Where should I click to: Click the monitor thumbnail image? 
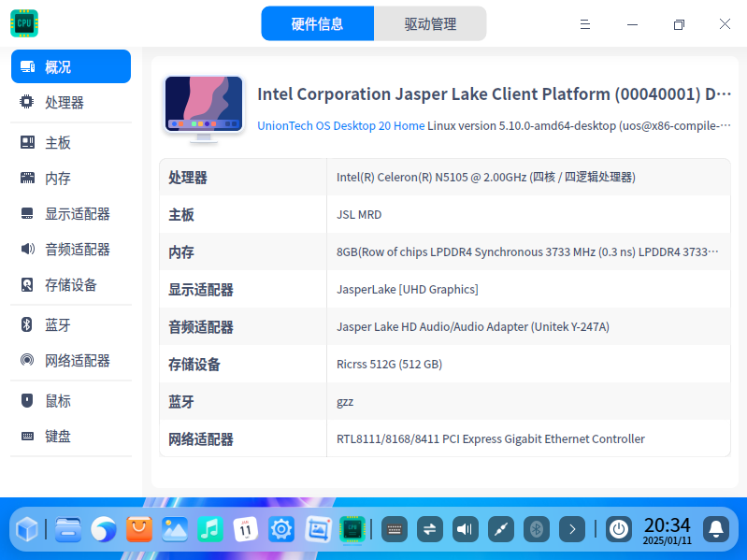point(204,109)
